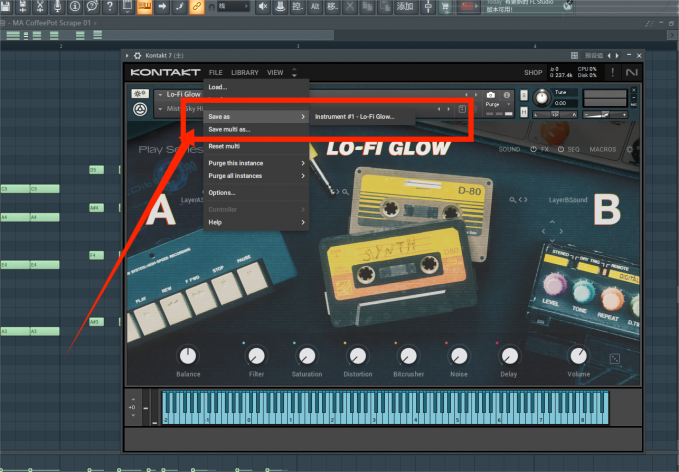
Task: Switch to the SOUND tab
Action: [509, 149]
